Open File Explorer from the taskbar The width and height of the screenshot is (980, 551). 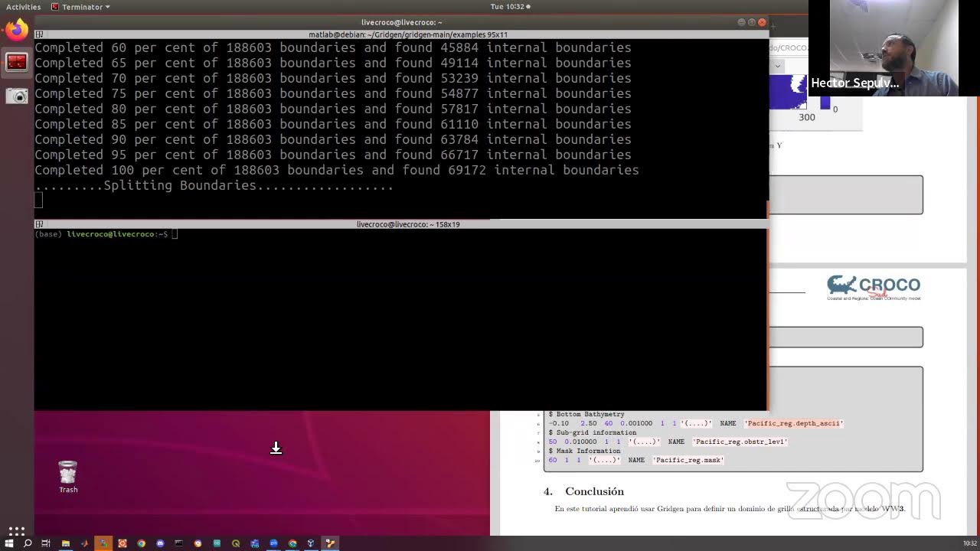click(x=66, y=543)
